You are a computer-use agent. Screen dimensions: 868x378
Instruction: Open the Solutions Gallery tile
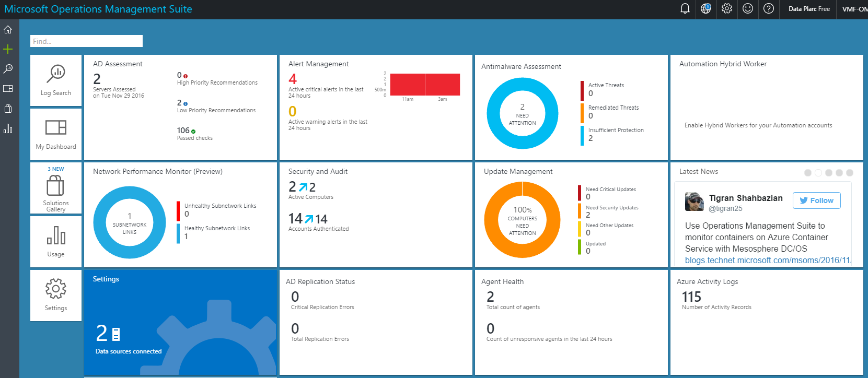click(56, 188)
